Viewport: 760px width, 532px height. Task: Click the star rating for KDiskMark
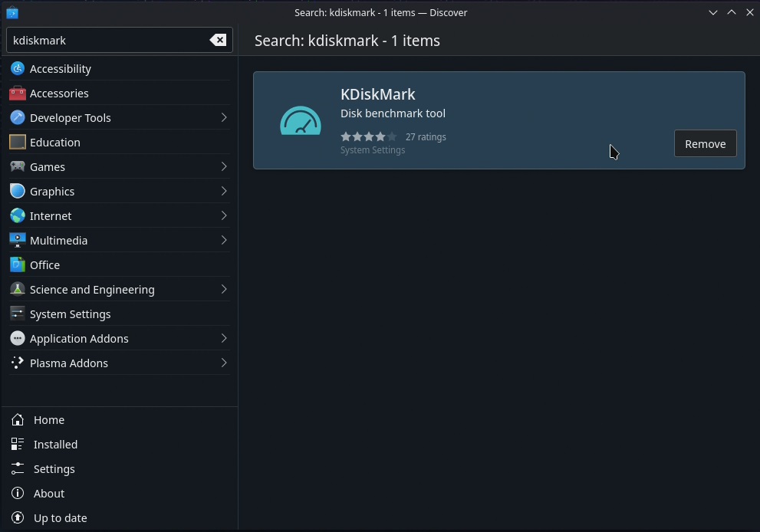point(368,136)
